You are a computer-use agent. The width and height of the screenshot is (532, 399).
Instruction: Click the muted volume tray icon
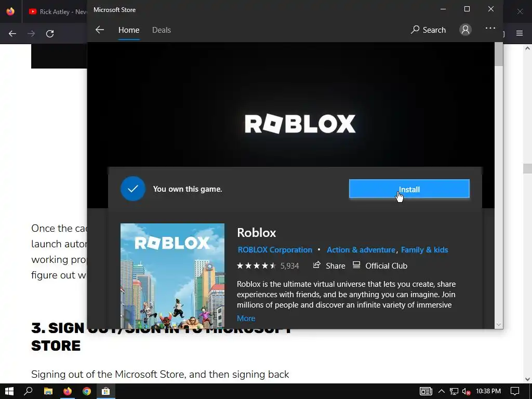(x=466, y=392)
